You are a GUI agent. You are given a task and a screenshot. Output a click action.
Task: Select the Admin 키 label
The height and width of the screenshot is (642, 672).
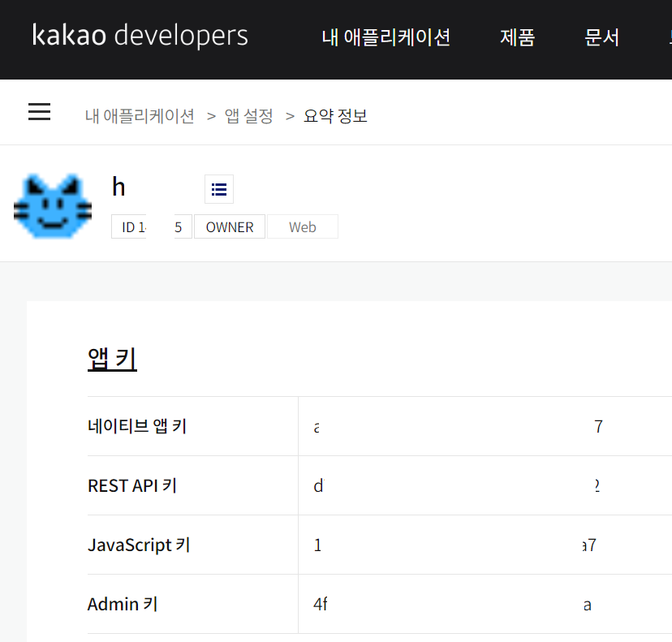point(123,604)
